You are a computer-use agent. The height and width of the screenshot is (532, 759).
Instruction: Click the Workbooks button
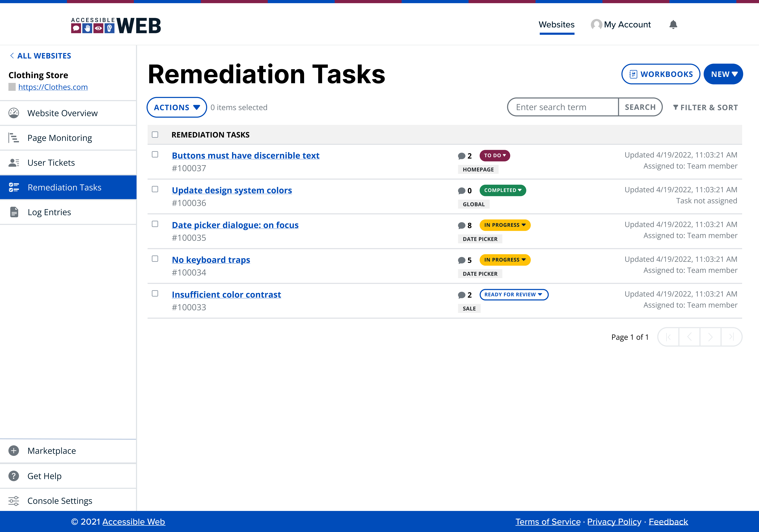661,74
